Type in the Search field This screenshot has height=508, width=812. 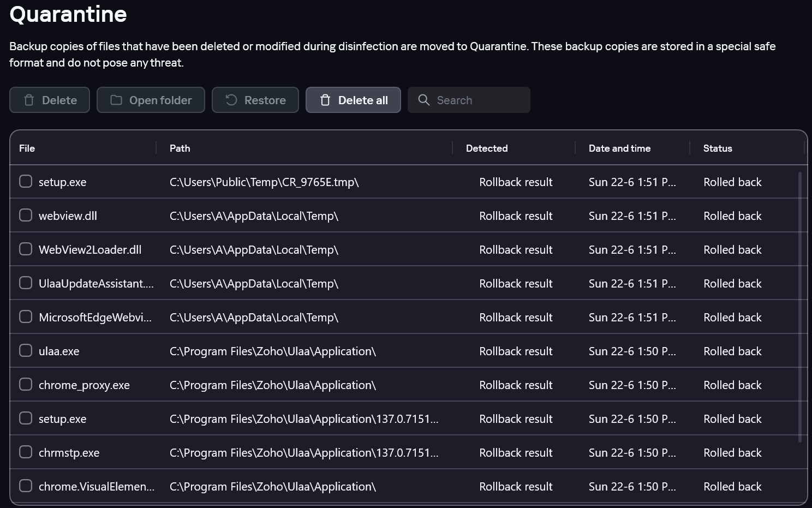(x=480, y=100)
